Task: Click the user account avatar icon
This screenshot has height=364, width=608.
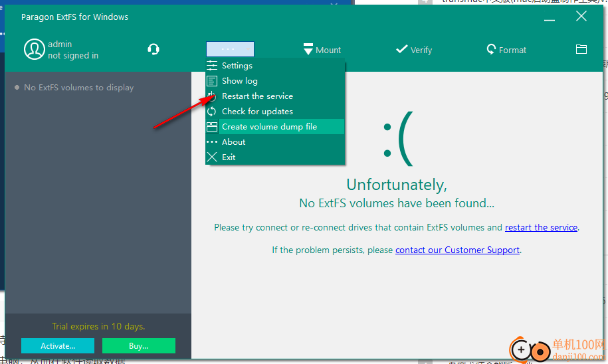Action: coord(34,49)
